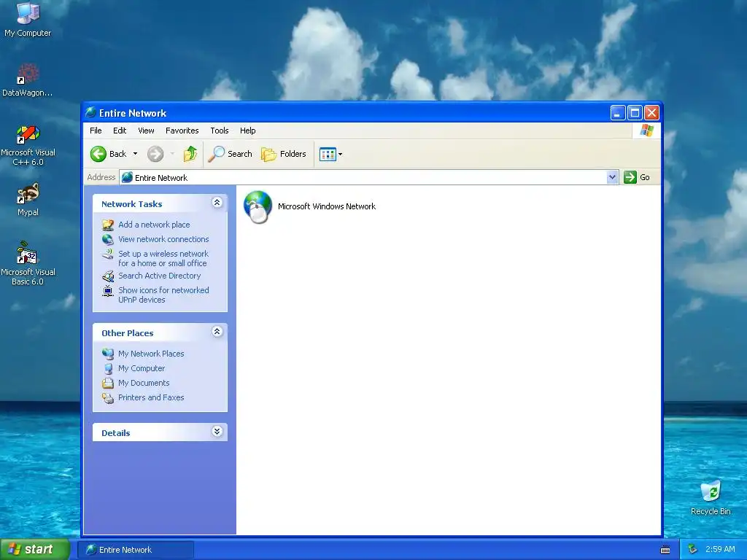Open the Help menu
The width and height of the screenshot is (747, 560).
[248, 131]
